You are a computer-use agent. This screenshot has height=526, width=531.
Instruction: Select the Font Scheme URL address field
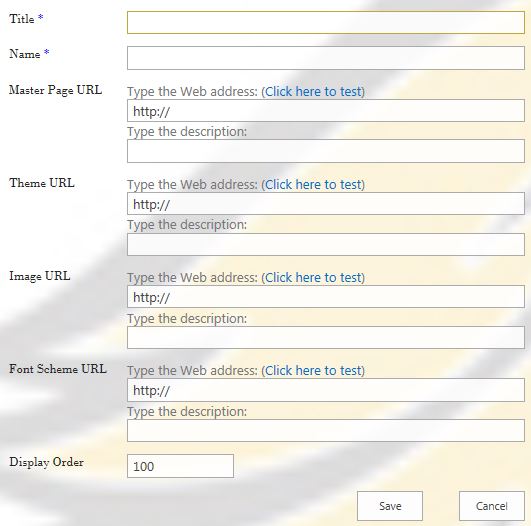(x=326, y=390)
